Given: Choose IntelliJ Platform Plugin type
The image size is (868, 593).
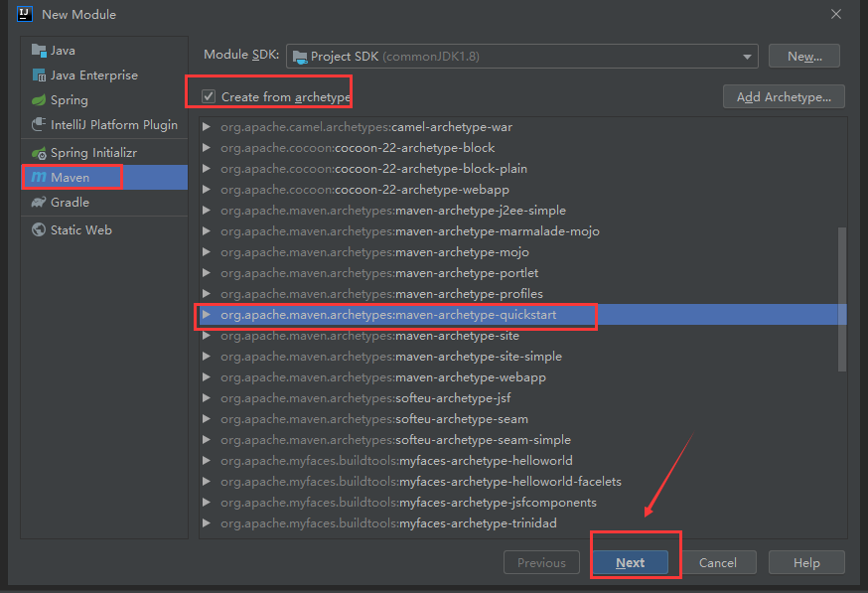Looking at the screenshot, I should click(104, 125).
